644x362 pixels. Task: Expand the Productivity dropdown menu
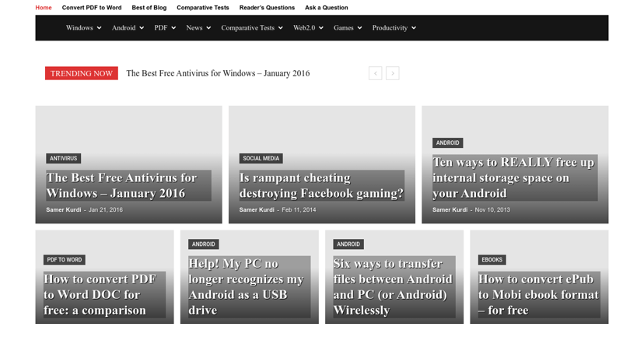(394, 28)
